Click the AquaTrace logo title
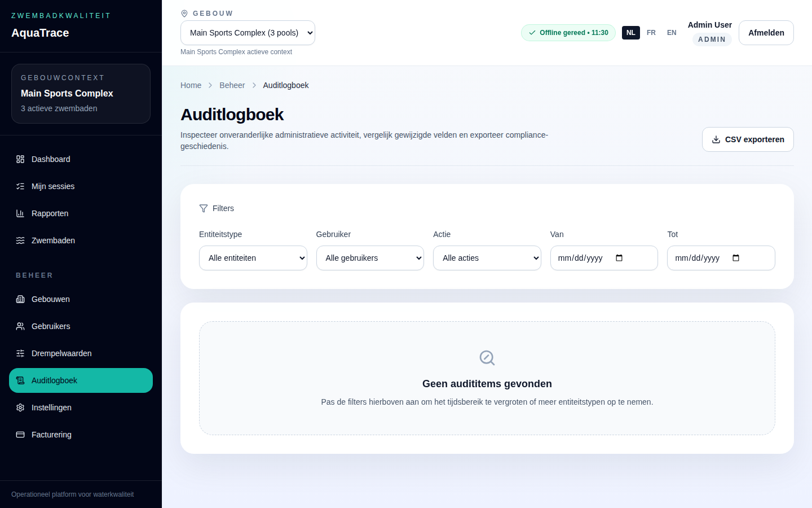Viewport: 812px width, 508px height. click(x=40, y=33)
